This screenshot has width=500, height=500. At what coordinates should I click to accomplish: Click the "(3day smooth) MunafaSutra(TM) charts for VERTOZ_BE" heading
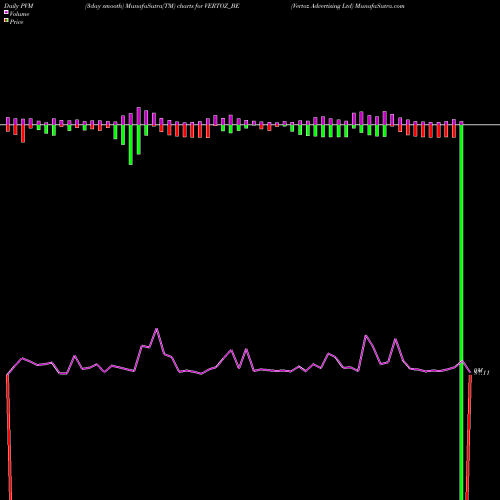point(162,6)
